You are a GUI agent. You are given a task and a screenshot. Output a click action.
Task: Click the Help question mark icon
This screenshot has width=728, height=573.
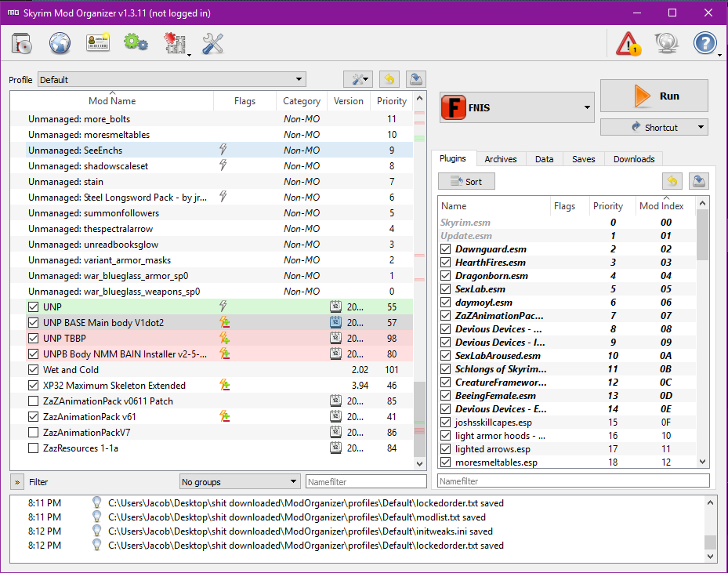pyautogui.click(x=704, y=43)
